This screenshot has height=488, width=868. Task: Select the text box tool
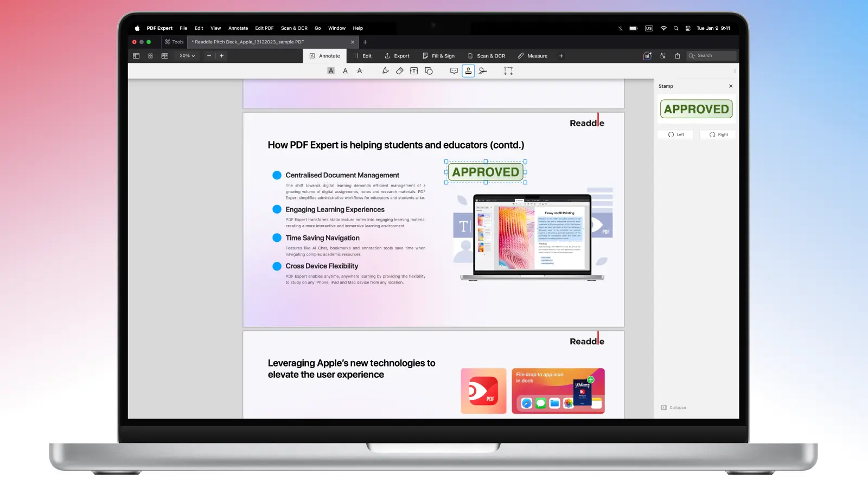pos(414,71)
